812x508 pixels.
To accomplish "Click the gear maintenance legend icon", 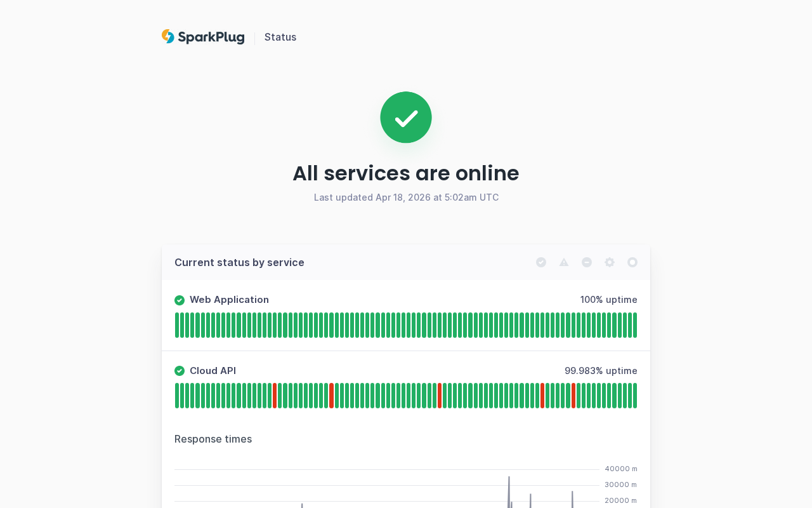I will [x=610, y=262].
